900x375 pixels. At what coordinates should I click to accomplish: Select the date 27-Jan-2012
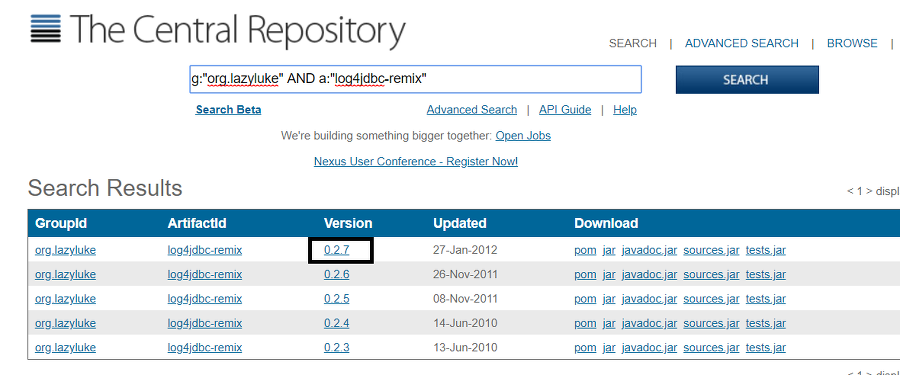click(465, 250)
